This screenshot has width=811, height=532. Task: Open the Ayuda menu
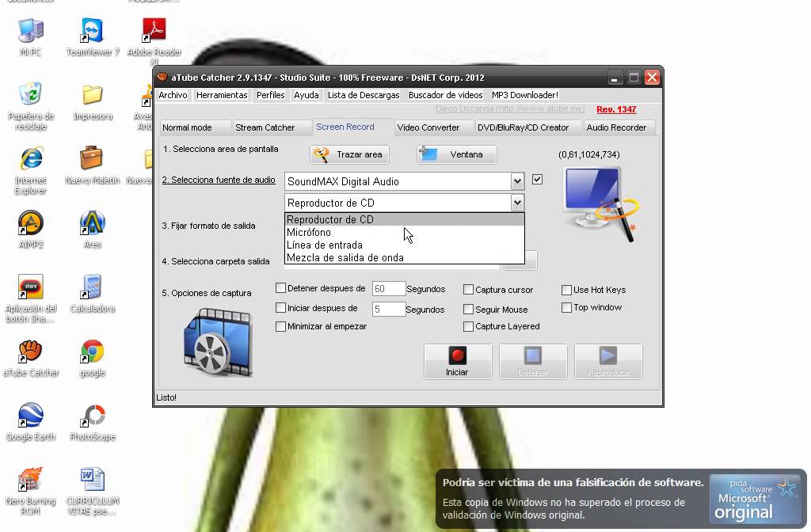pyautogui.click(x=307, y=95)
